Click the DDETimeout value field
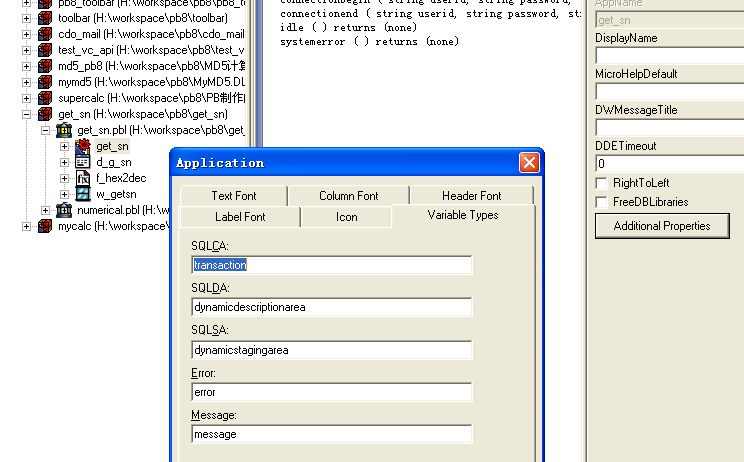 click(670, 164)
